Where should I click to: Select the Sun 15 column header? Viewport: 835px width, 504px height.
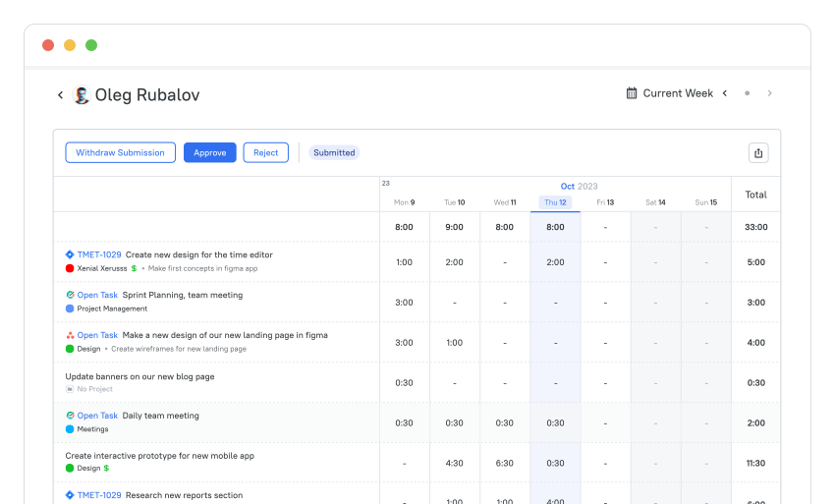[x=706, y=202]
